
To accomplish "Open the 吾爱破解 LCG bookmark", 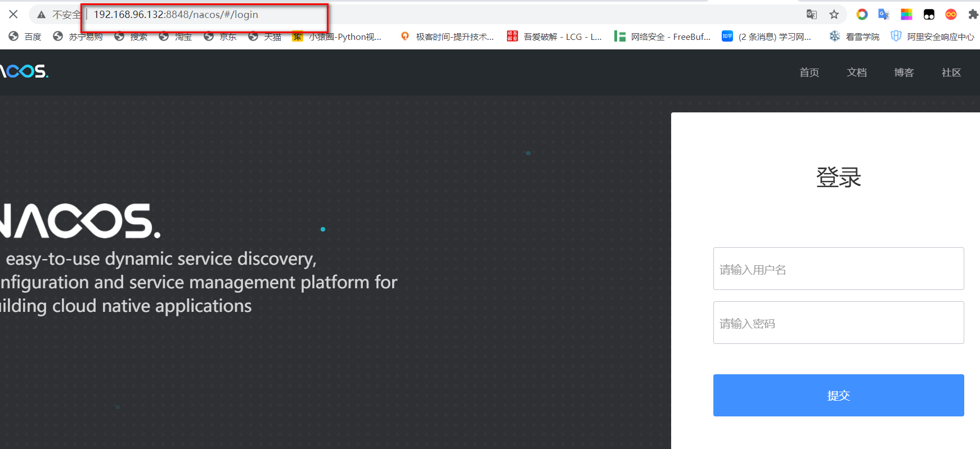I will point(554,37).
